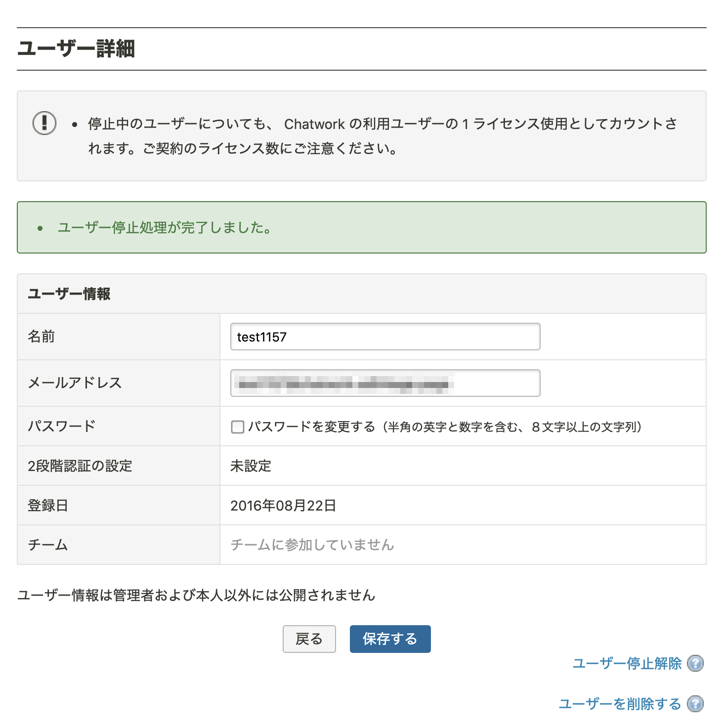Click the 未設定 two-factor status text
Viewport: 723px width, 728px height.
251,466
